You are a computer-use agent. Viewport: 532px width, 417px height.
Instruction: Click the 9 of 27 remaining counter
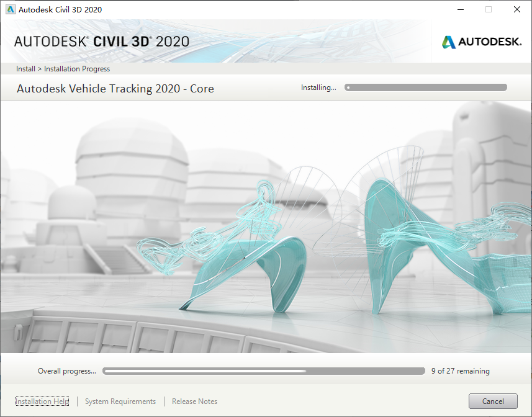click(x=460, y=371)
